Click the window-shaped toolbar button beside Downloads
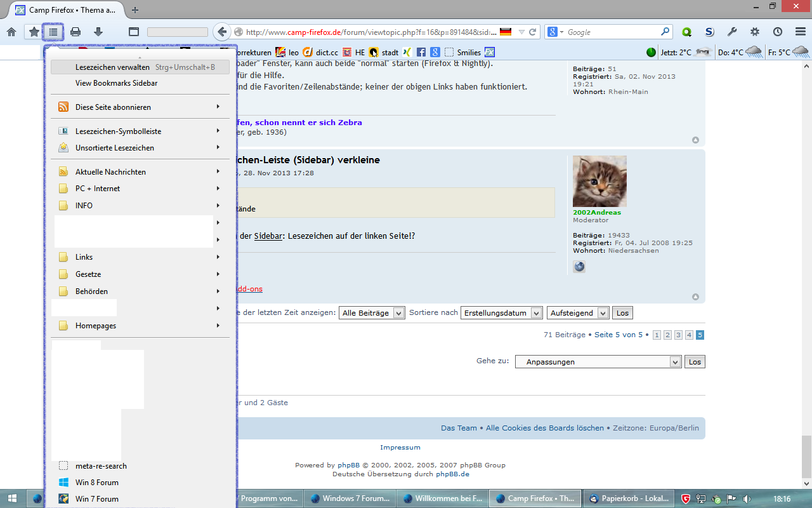This screenshot has height=508, width=812. click(134, 32)
